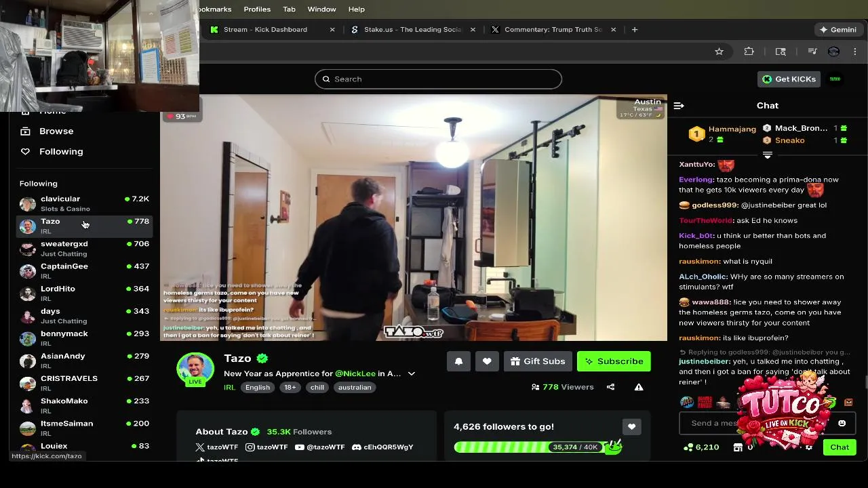Expand the gift leaderboard arrow
868x488 pixels.
[767, 155]
